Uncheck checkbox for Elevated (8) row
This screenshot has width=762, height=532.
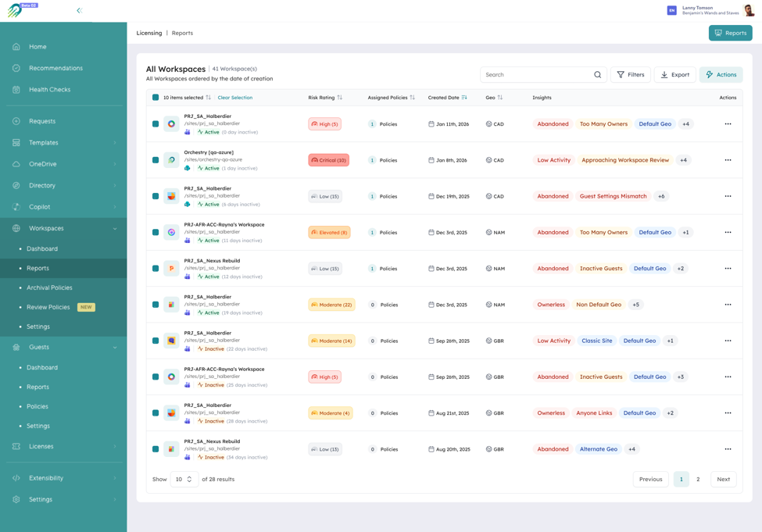[x=156, y=232]
